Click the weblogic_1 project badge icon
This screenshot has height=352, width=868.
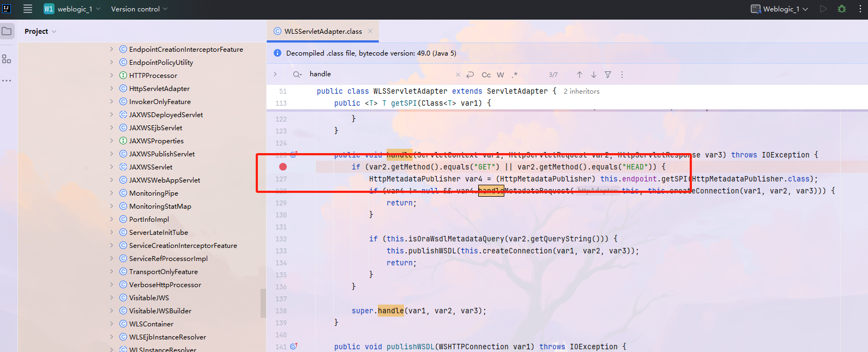coord(49,9)
